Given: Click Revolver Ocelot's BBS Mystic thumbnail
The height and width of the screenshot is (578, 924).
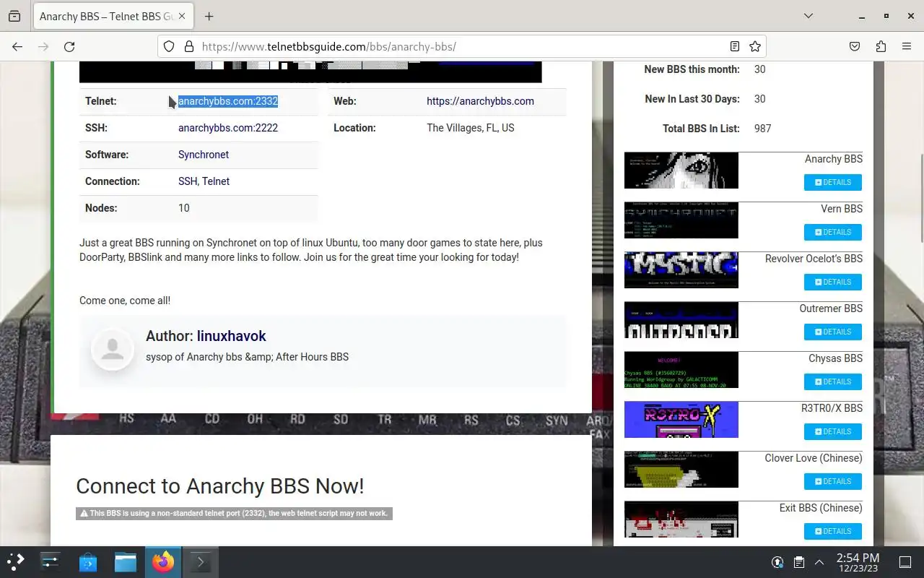Looking at the screenshot, I should pos(681,269).
